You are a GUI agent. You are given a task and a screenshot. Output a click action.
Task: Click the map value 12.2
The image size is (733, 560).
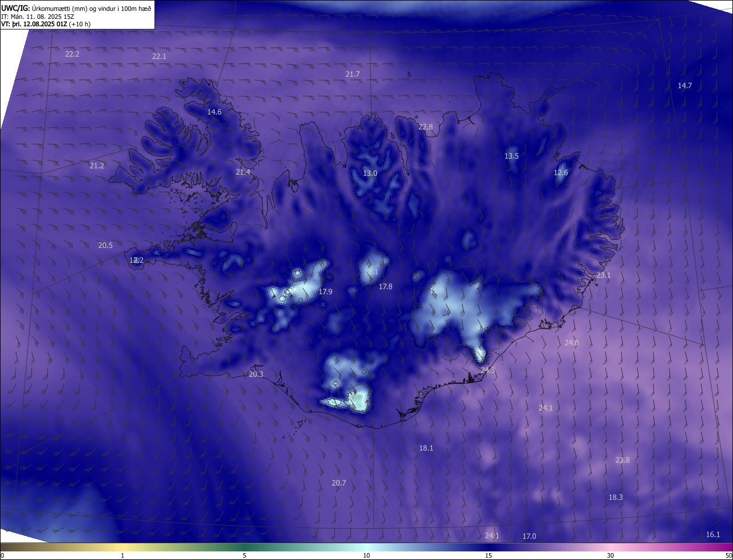point(136,260)
